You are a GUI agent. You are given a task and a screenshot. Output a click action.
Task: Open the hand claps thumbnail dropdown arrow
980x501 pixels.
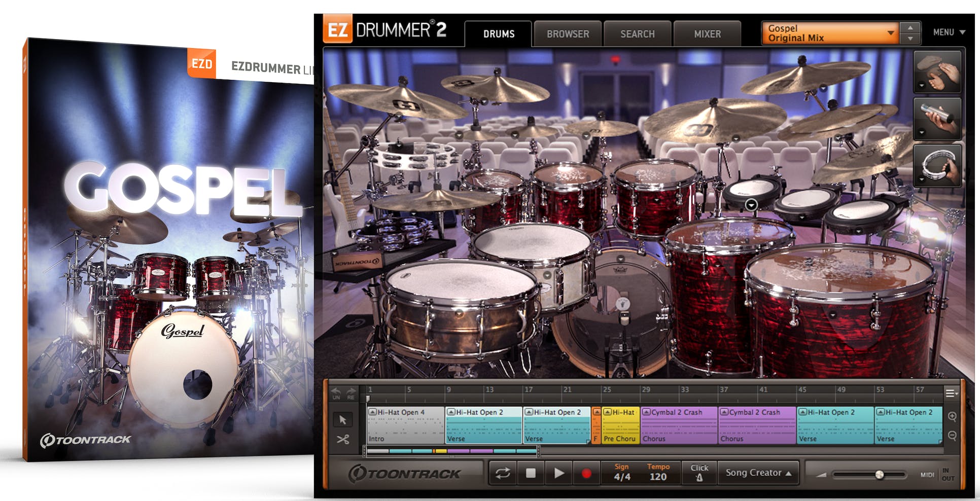click(922, 86)
